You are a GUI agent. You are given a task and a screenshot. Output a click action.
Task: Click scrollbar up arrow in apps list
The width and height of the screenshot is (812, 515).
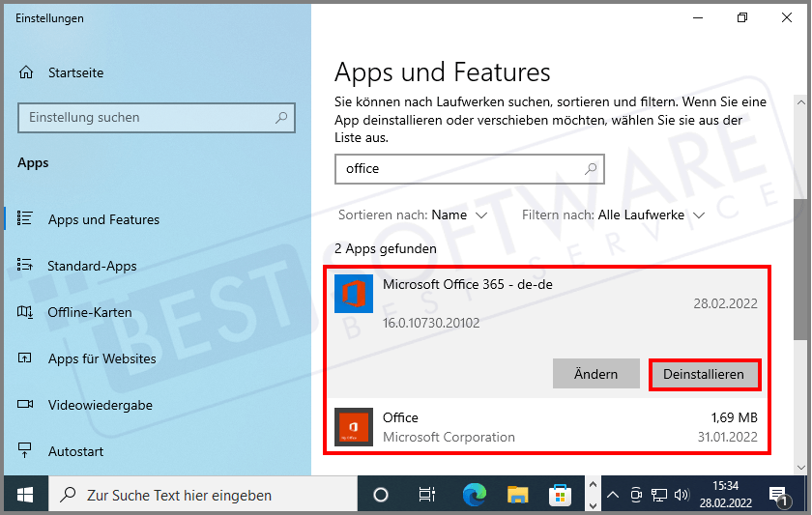[x=801, y=102]
